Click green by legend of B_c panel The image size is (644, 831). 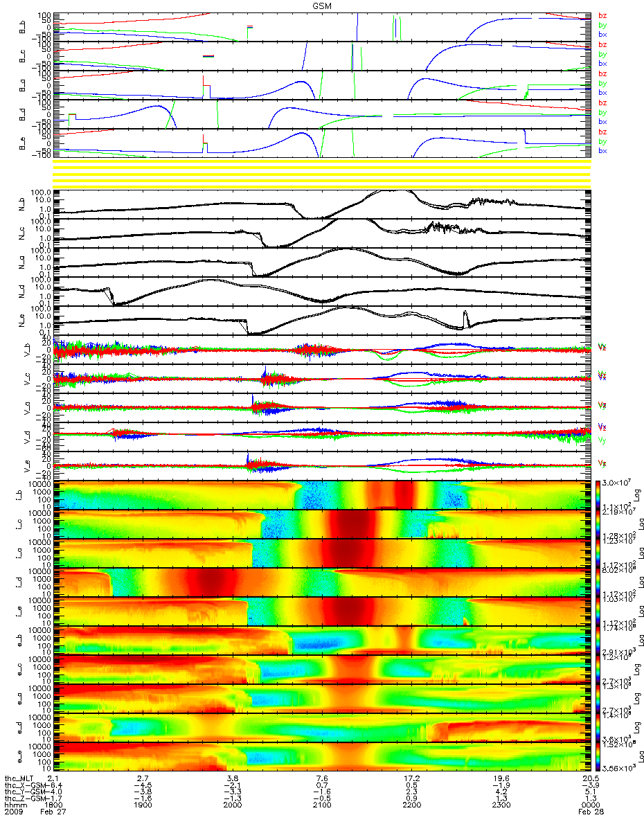coord(602,54)
